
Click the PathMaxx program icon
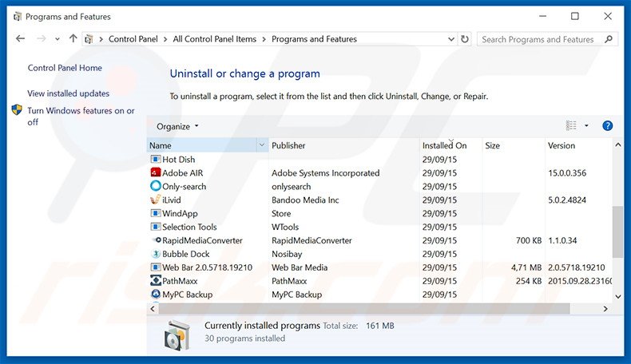[x=155, y=281]
